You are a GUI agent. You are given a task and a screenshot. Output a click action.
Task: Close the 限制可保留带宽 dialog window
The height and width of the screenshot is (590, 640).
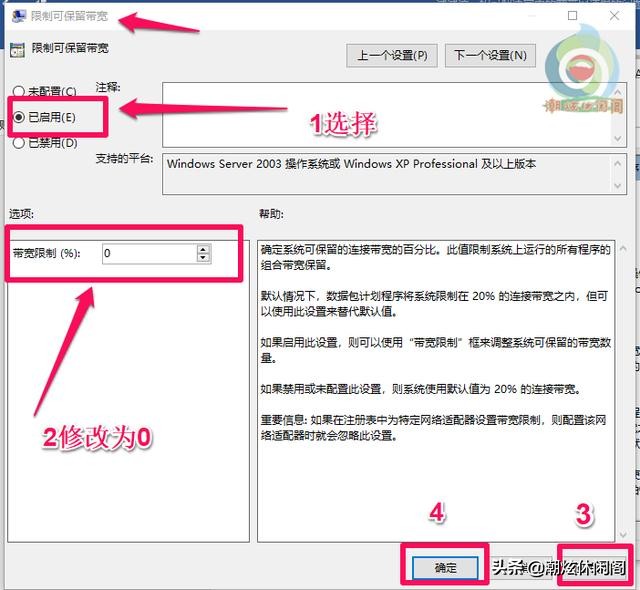(614, 16)
